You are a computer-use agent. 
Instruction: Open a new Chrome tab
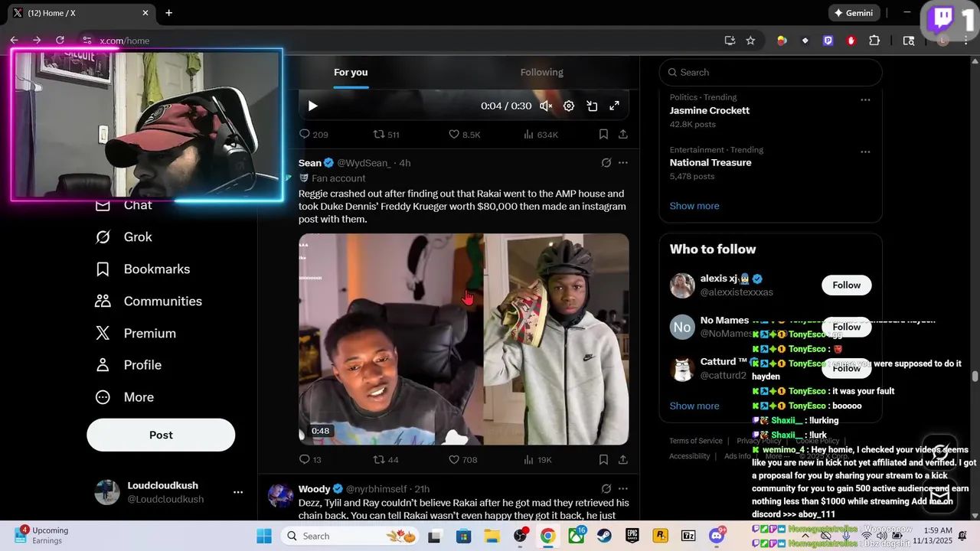(169, 13)
